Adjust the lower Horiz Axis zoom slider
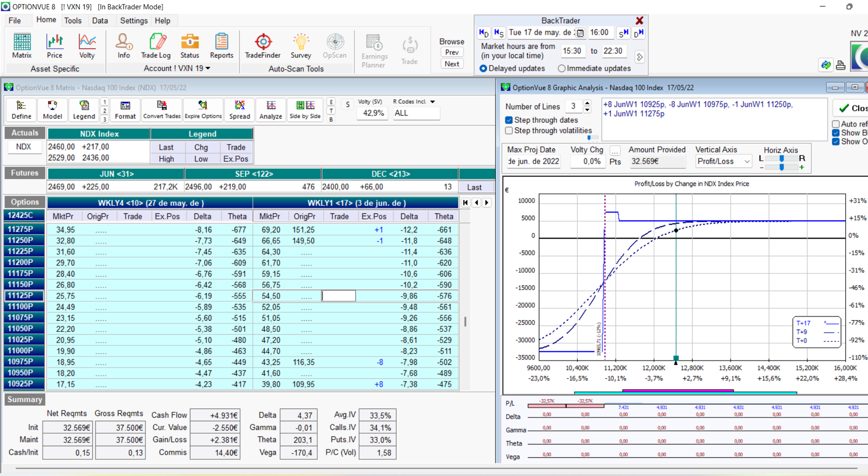Screen dimensions: 868x476 click(x=782, y=167)
